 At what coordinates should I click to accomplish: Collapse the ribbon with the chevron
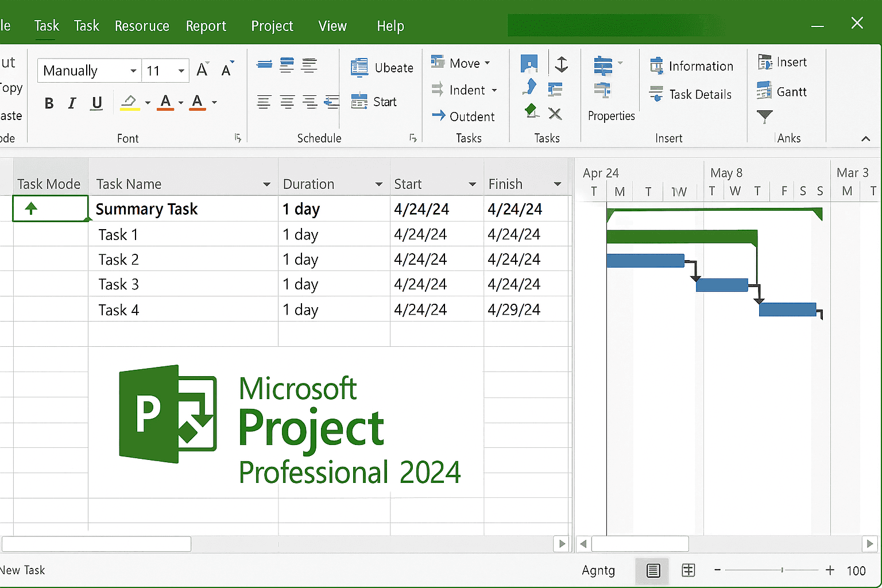point(866,138)
